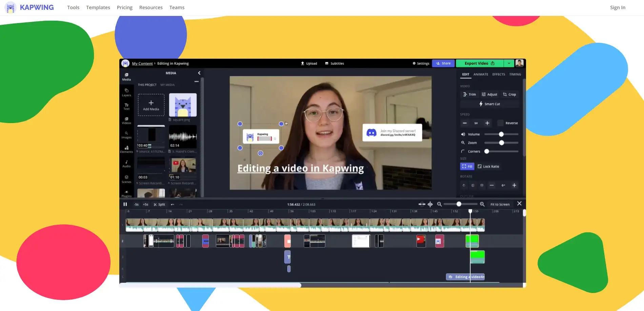644x311 pixels.
Task: Increase rotation with plus button
Action: [514, 185]
